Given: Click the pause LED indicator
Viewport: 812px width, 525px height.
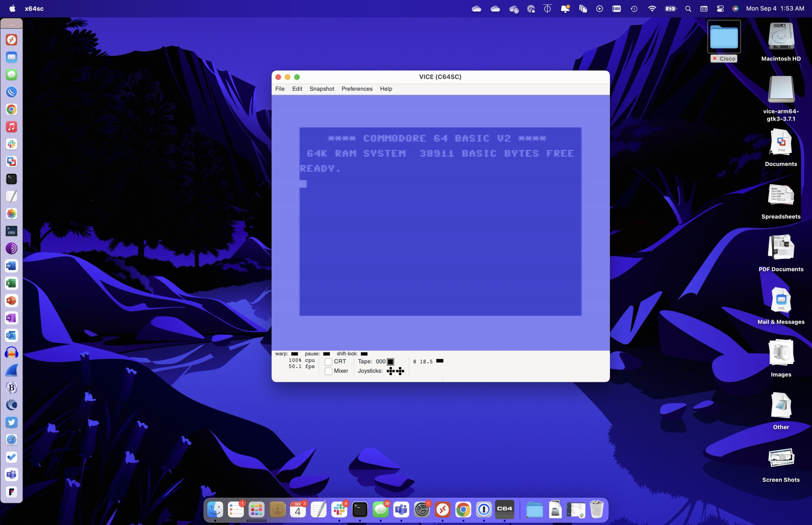Looking at the screenshot, I should (326, 354).
